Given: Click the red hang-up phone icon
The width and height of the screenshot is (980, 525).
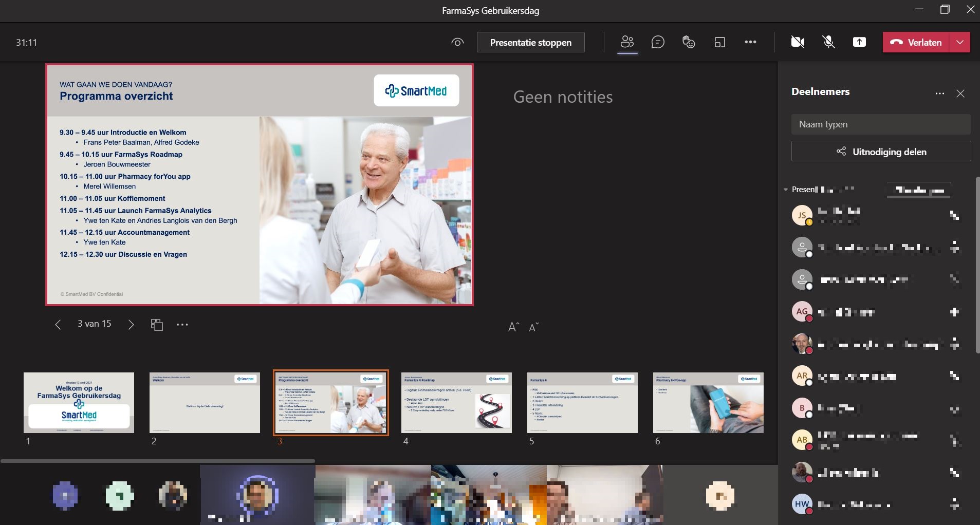Looking at the screenshot, I should click(x=896, y=42).
